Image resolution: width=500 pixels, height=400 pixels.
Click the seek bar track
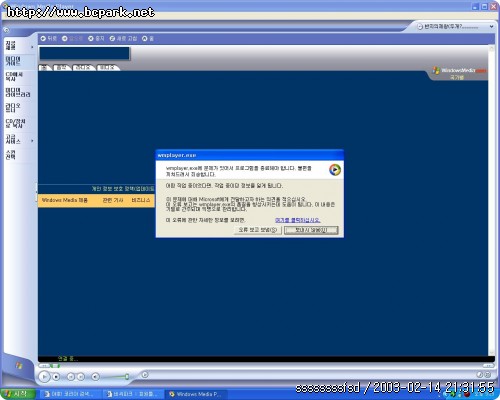click(269, 366)
